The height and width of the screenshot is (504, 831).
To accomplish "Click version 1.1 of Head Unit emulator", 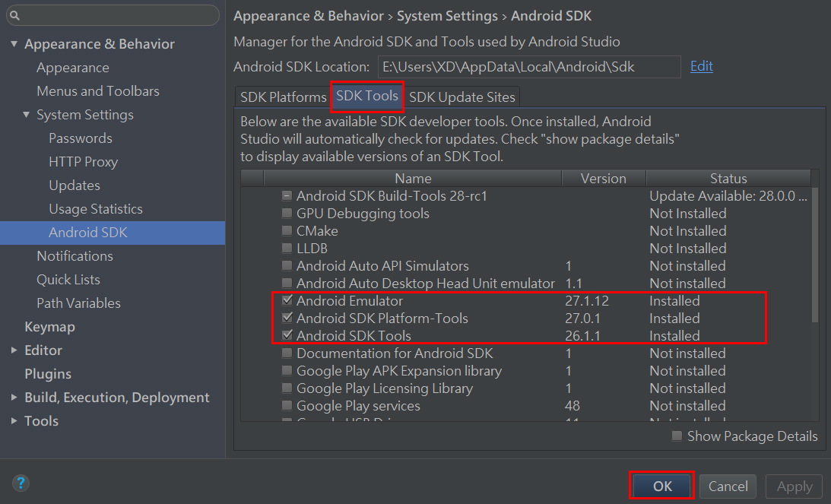I will (573, 284).
